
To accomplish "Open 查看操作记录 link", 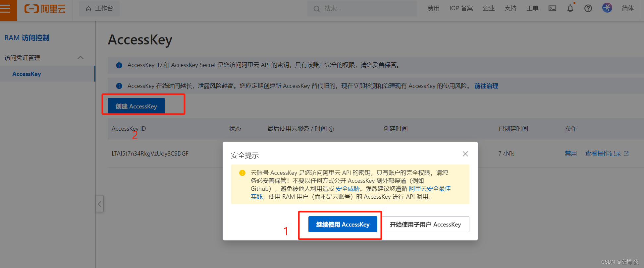I will pyautogui.click(x=603, y=154).
